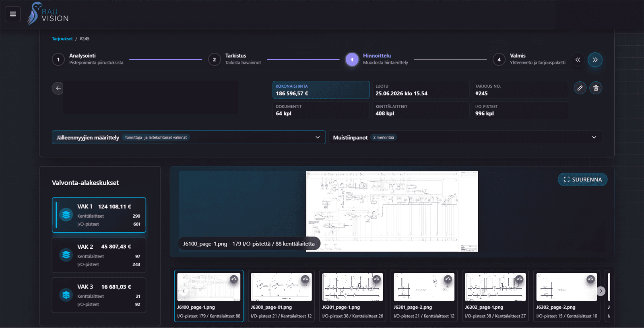Toggle the badge icon on J6302_page-2.png thumbnail
Viewport: 644px width, 328px height.
pos(590,279)
